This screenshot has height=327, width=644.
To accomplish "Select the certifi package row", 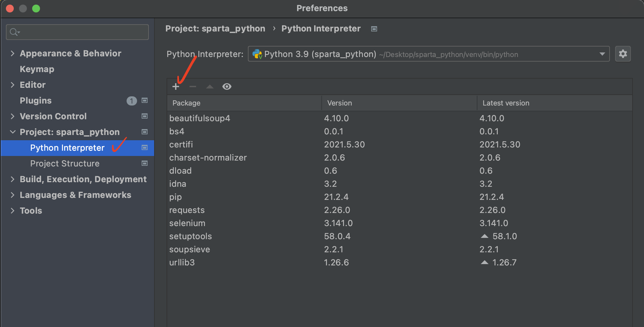I will (400, 144).
